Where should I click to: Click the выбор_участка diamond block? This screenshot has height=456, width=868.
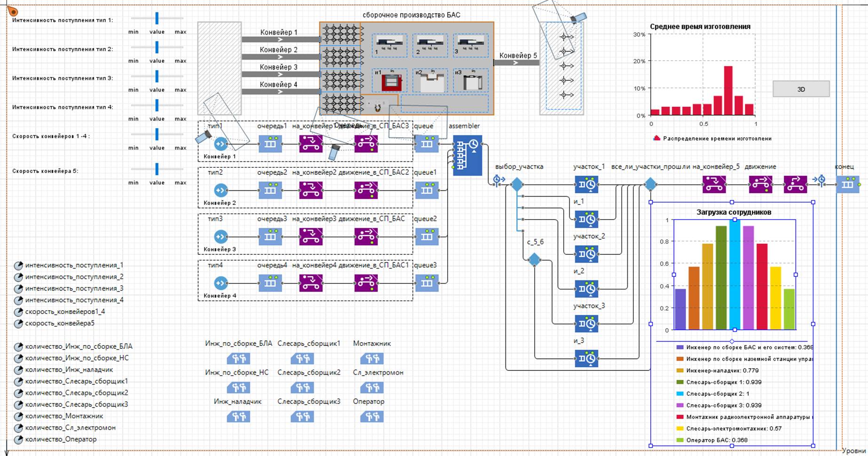[517, 184]
